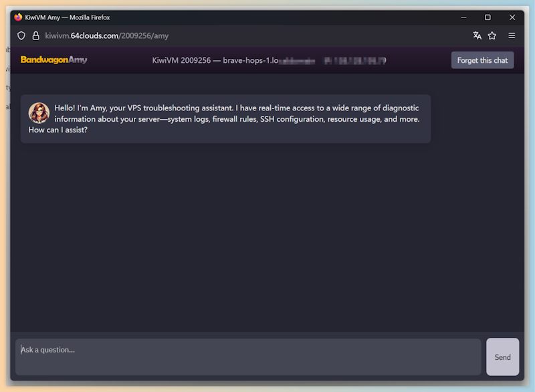Click the blurred IP address in header
The image size is (535, 392).
point(355,61)
